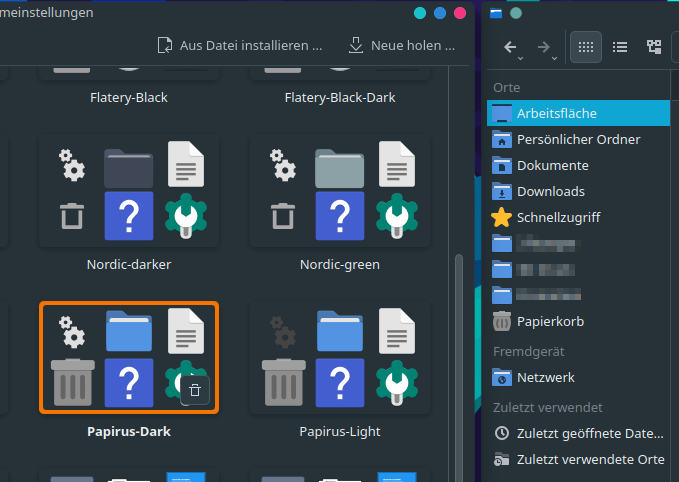The height and width of the screenshot is (482, 679).
Task: Open Persönlicher Ordner in places
Action: pos(579,139)
